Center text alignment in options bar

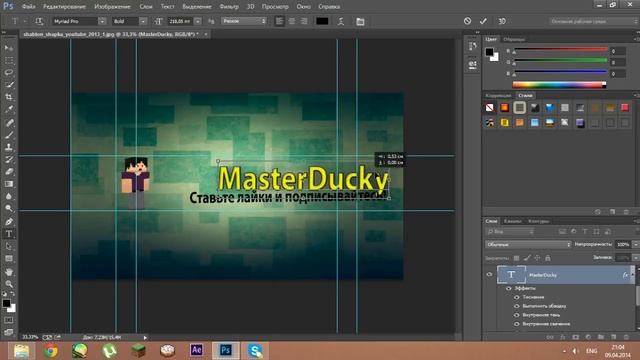292,21
